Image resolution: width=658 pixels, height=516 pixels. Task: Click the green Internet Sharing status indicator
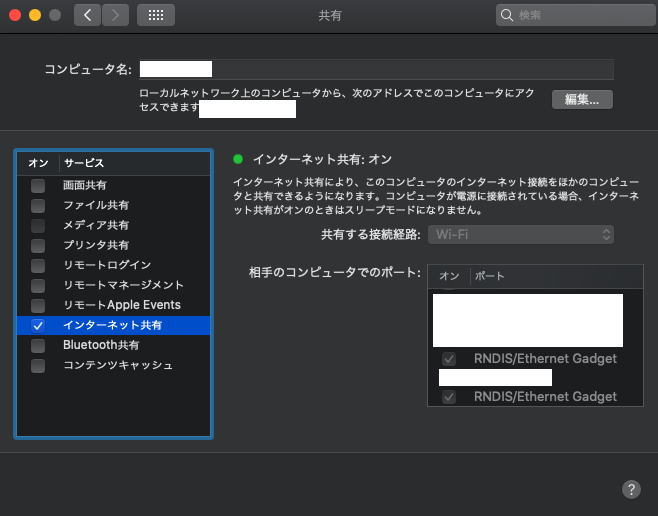238,159
